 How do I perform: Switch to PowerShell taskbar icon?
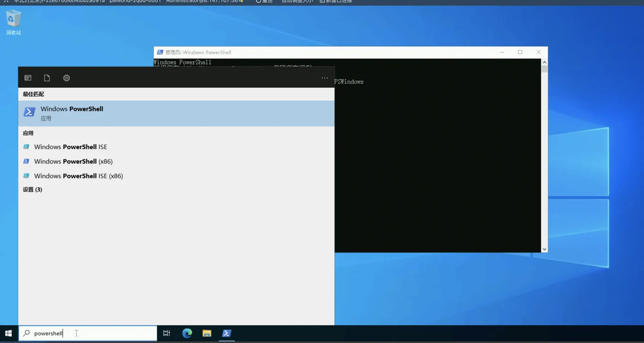[226, 333]
